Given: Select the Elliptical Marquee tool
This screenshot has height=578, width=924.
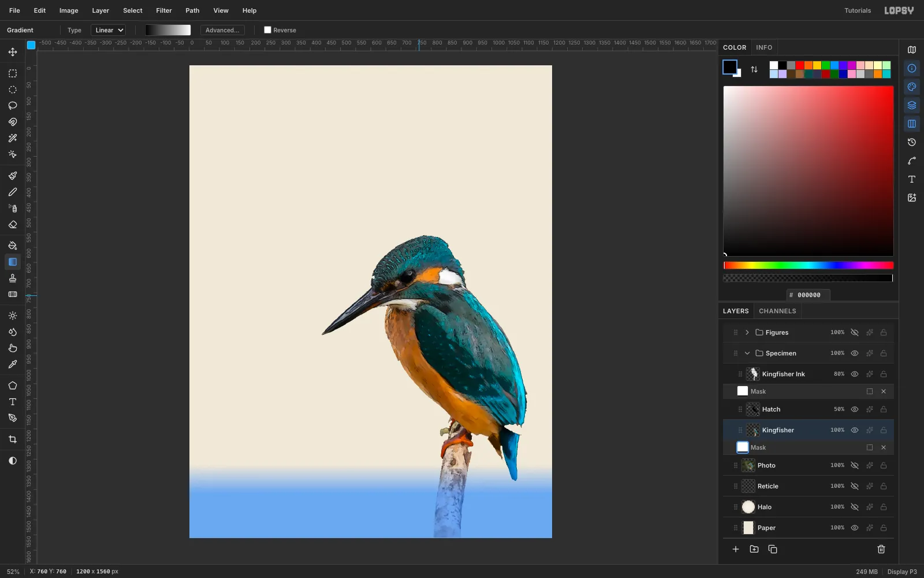Looking at the screenshot, I should 13,90.
